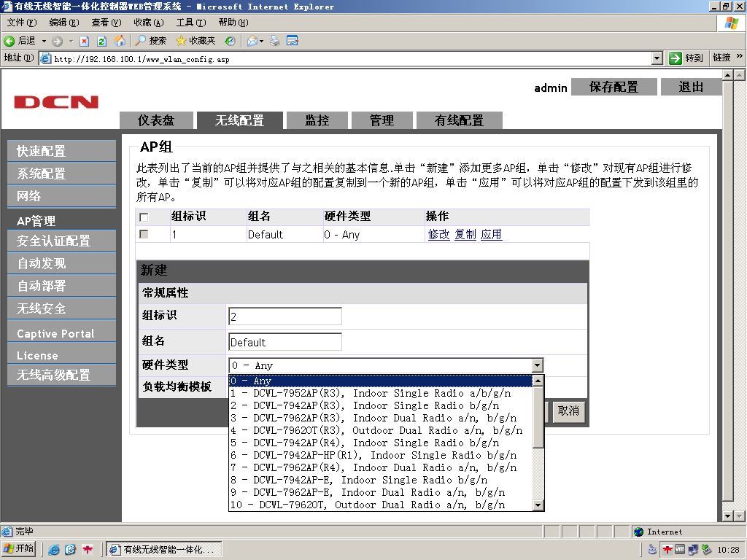Open 快速配置 in the sidebar

(61, 151)
